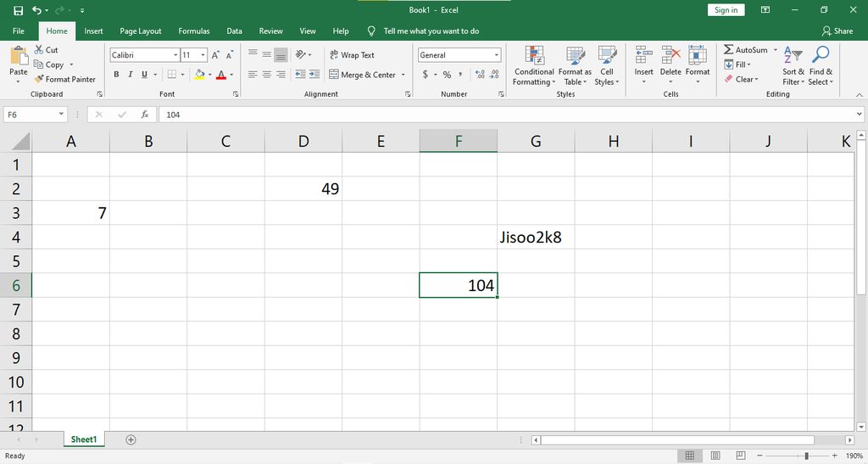Open Find & Select
This screenshot has width=868, height=464.
821,66
